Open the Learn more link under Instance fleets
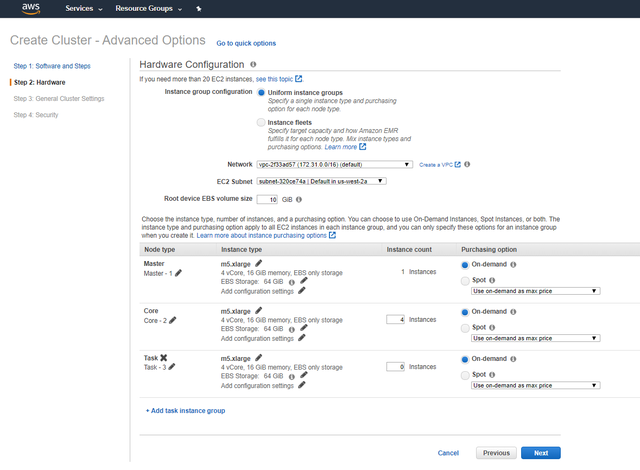 341,147
